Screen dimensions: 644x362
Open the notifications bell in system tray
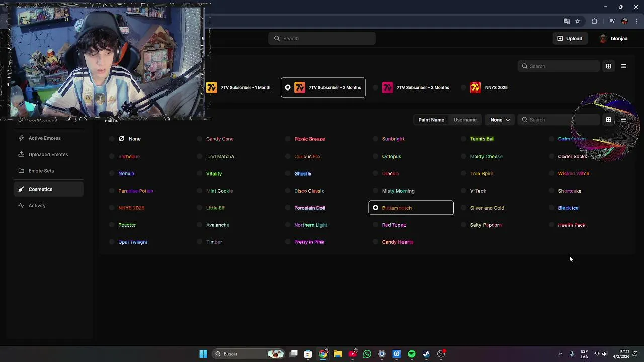pos(635,354)
